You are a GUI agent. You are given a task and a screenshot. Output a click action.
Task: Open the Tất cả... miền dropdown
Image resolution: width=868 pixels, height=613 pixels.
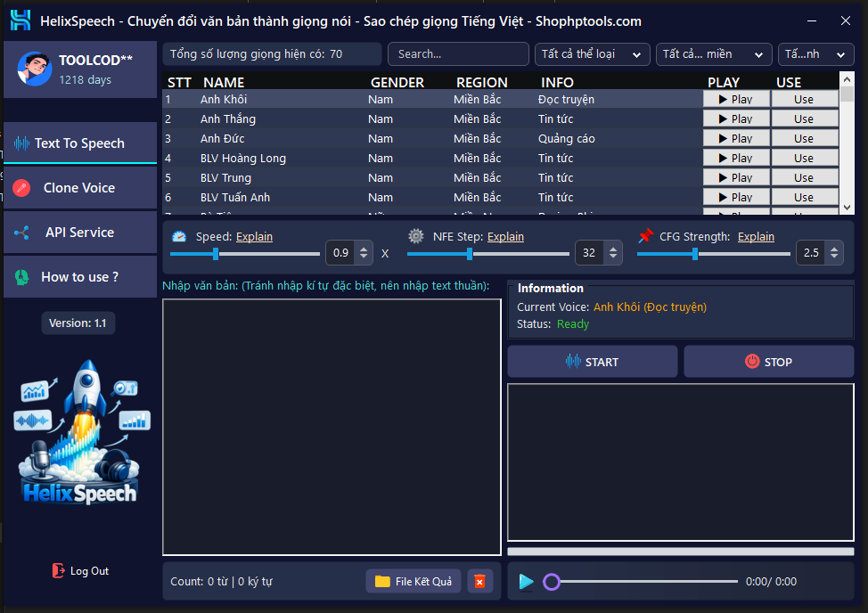click(714, 54)
